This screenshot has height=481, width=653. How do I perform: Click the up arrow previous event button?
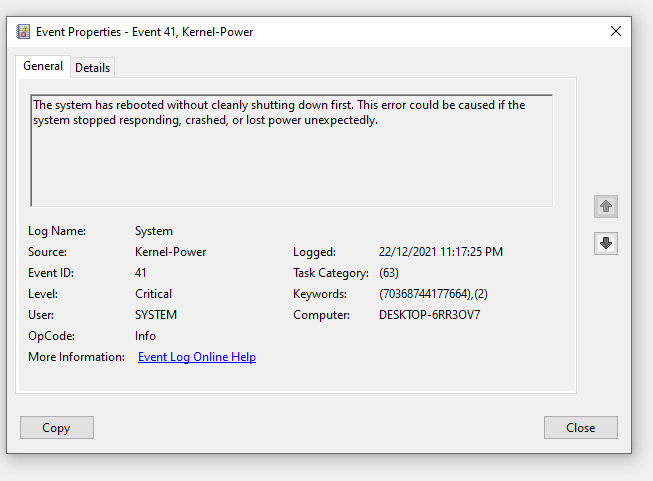tap(606, 206)
